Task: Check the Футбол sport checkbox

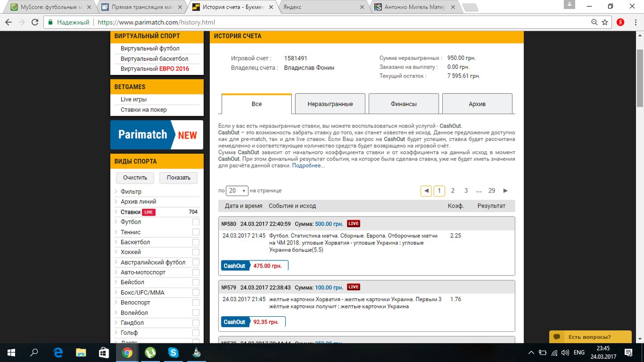Action: coord(196,222)
